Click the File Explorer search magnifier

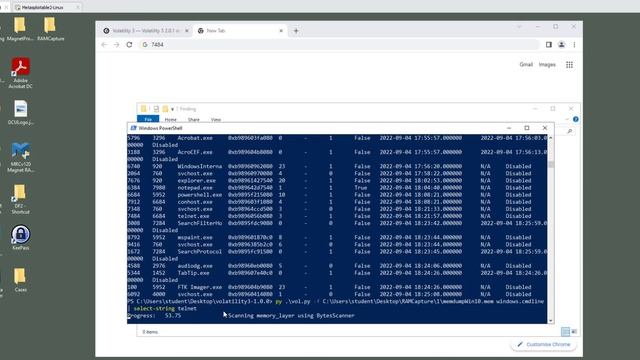click(569, 131)
